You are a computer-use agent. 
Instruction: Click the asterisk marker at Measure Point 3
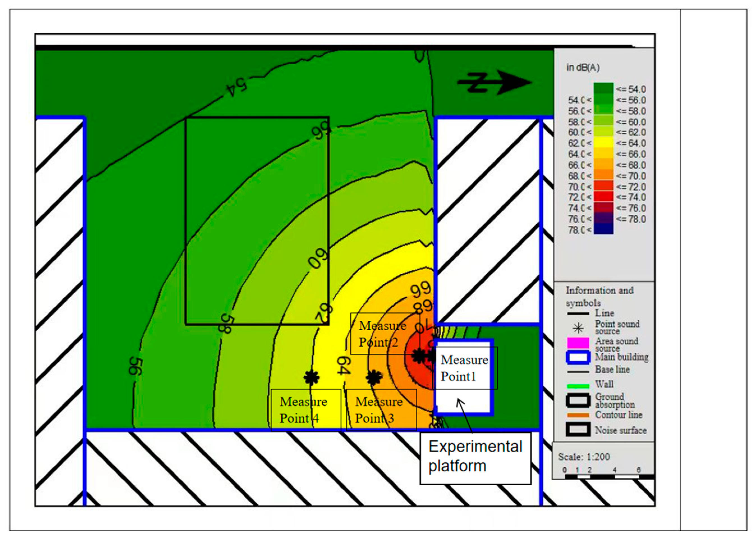pos(374,377)
